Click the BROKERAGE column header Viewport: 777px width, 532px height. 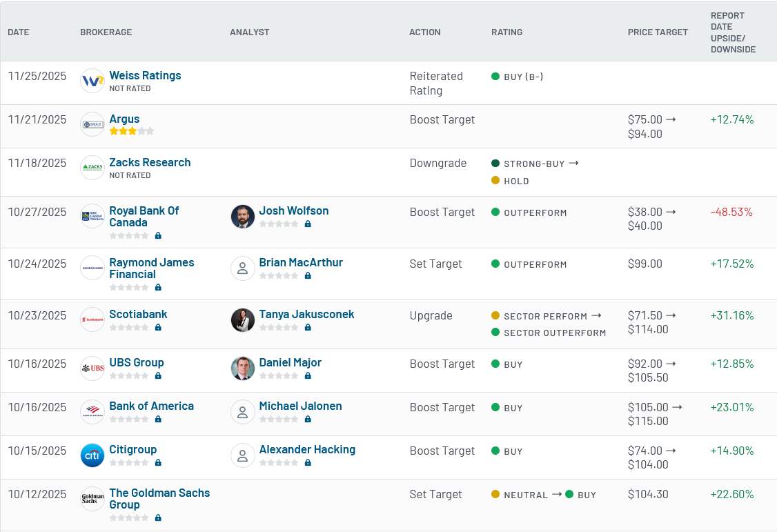pyautogui.click(x=106, y=32)
